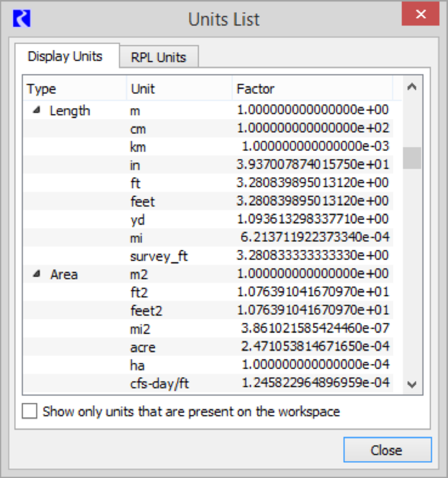Collapse the Area unit type group
Image resolution: width=448 pixels, height=478 pixels.
[x=37, y=274]
